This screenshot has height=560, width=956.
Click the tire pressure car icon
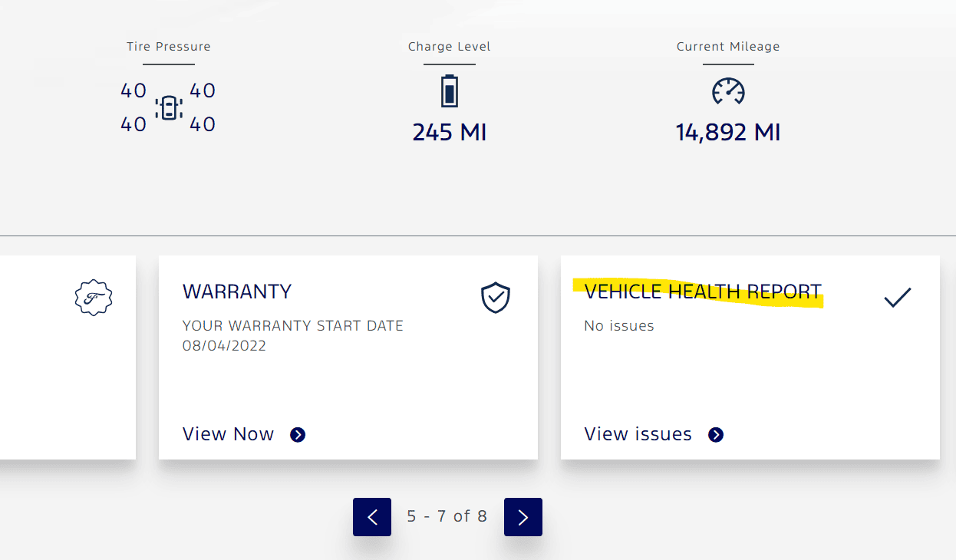click(x=168, y=107)
